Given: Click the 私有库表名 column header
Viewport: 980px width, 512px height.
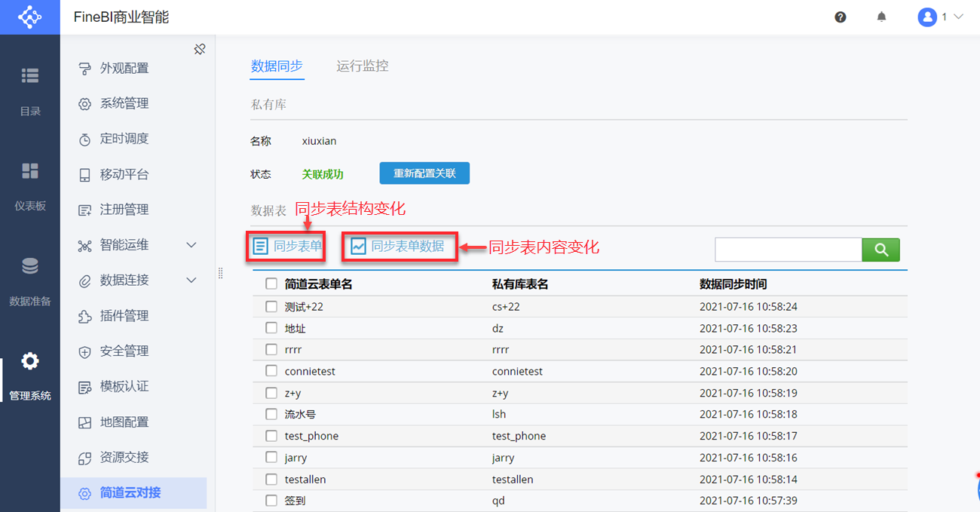Looking at the screenshot, I should [520, 284].
